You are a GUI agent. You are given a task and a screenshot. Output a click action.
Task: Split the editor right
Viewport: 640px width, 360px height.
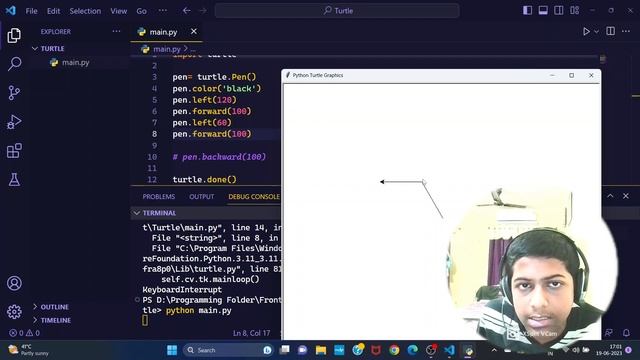point(610,31)
